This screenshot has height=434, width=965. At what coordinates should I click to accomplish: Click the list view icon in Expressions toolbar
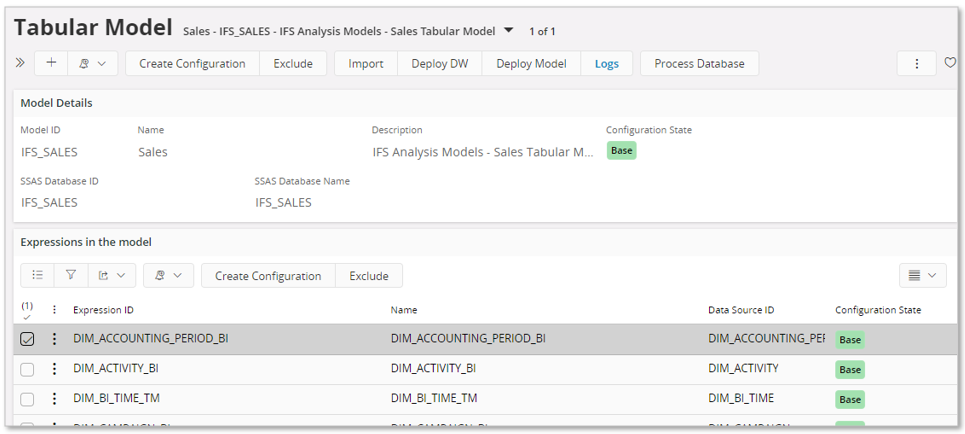(37, 275)
